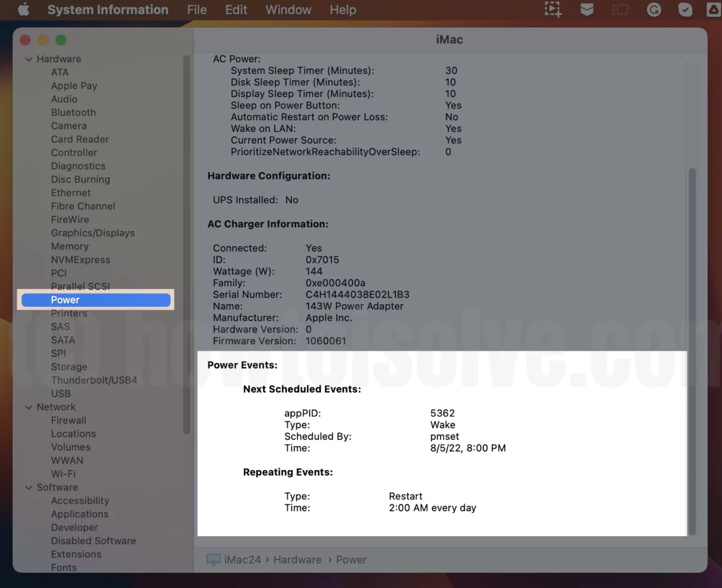Select Bluetooth in the sidebar
Screen dimensions: 722x588
73,112
